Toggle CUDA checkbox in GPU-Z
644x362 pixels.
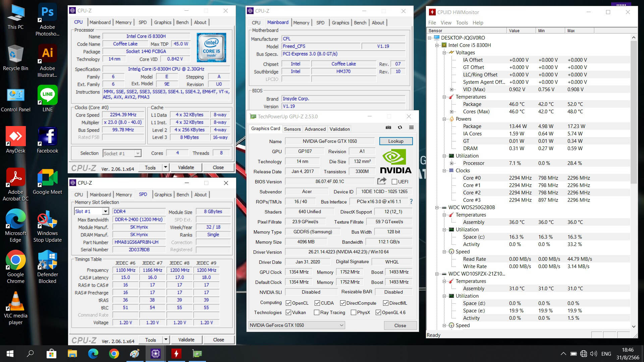(317, 303)
